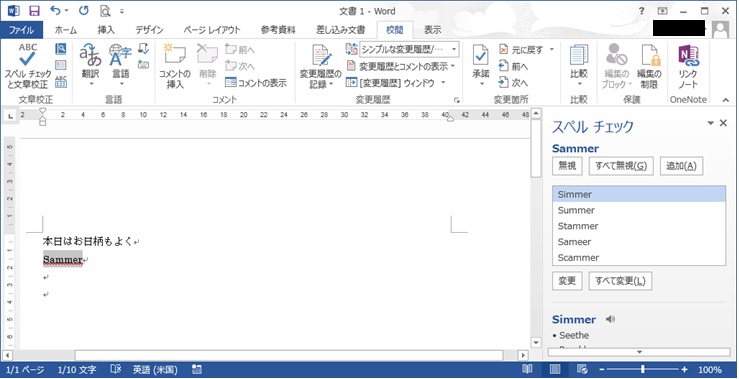Viewport: 739px width, 379px height.
Task: Click the research pane icon in Proofing group
Action: pyautogui.click(x=61, y=49)
